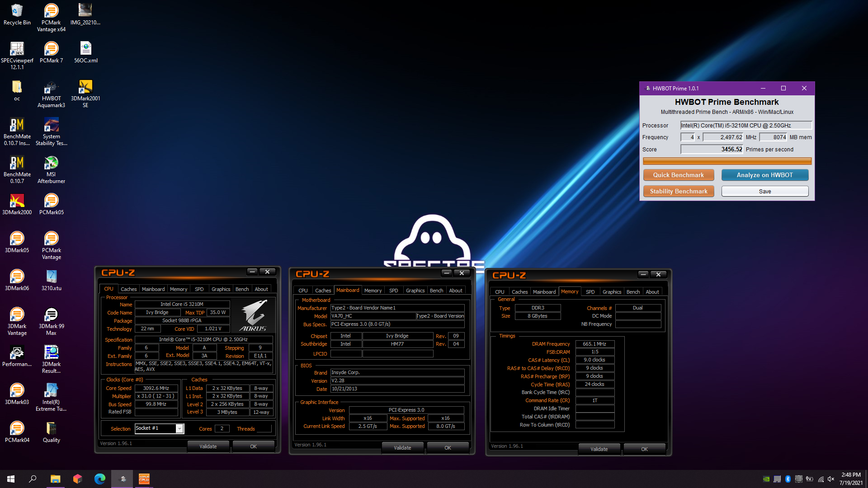Open 3DMark Result file icon

coord(51,360)
